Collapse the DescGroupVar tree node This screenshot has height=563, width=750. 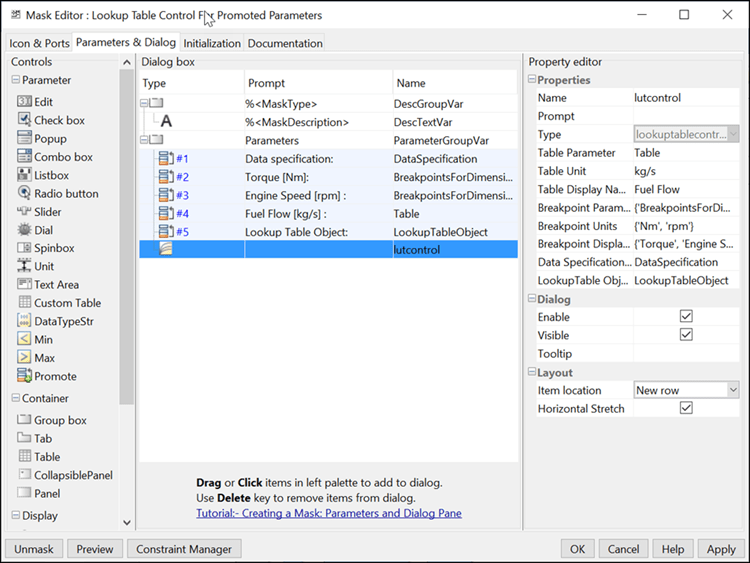coord(143,103)
